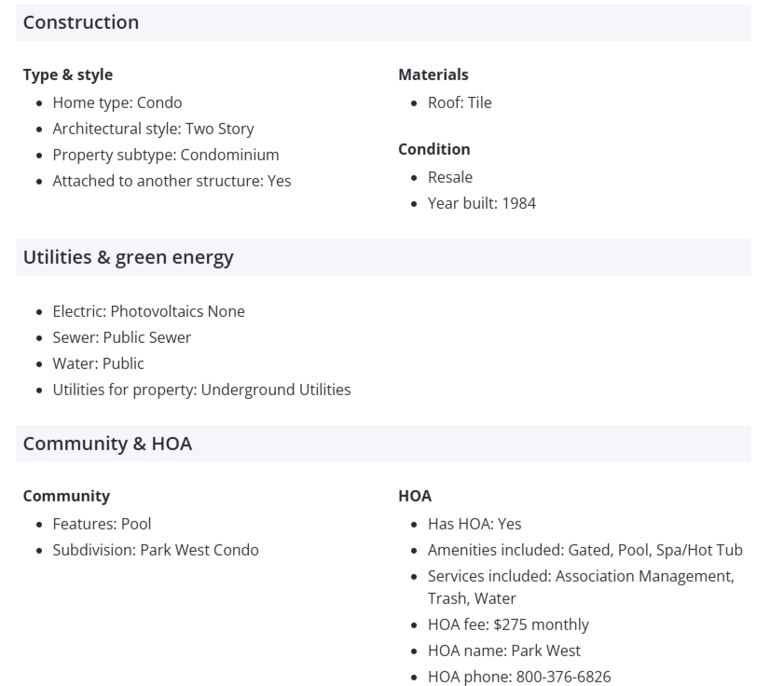Select the Sewer: Public Sewer line
Image resolution: width=784 pixels, height=686 pixels.
[x=121, y=337]
